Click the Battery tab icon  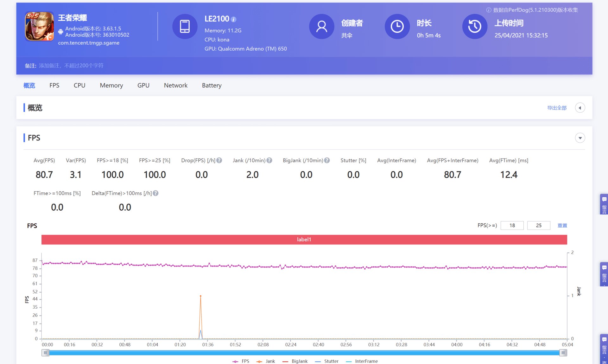tap(212, 85)
